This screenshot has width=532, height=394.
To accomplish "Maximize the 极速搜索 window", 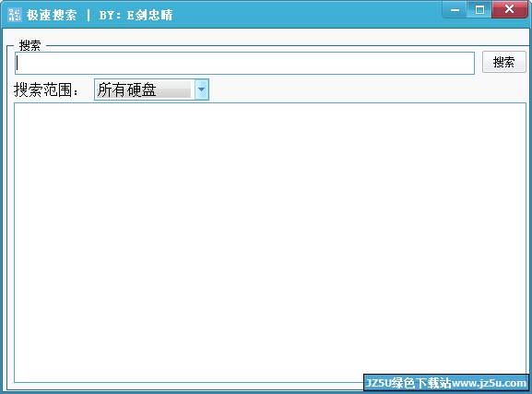I will pos(479,9).
